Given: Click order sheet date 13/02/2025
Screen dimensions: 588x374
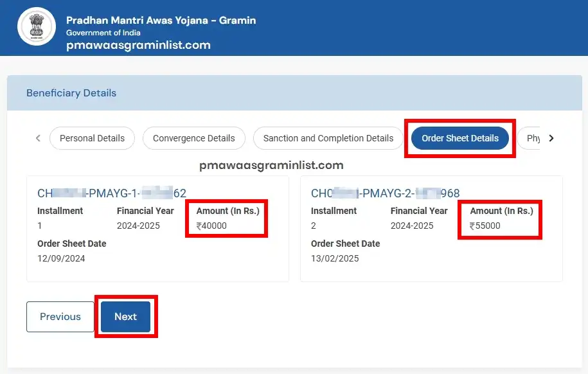Looking at the screenshot, I should [335, 258].
